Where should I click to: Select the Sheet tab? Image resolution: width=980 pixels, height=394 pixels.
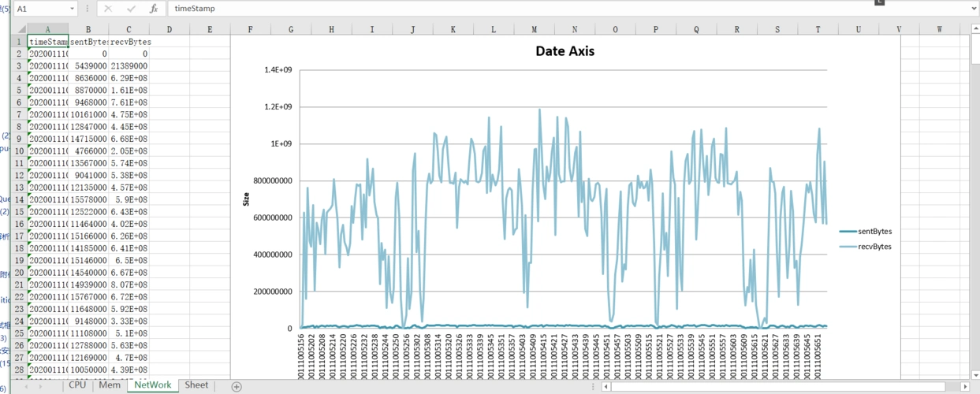[196, 385]
